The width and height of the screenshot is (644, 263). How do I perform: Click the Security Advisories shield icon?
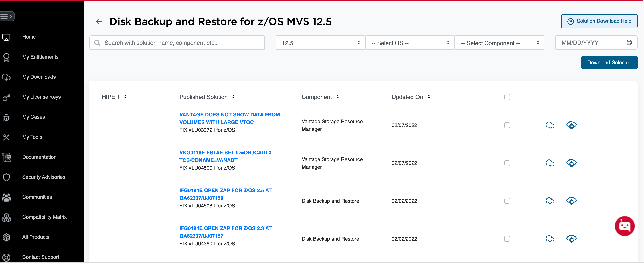point(6,177)
